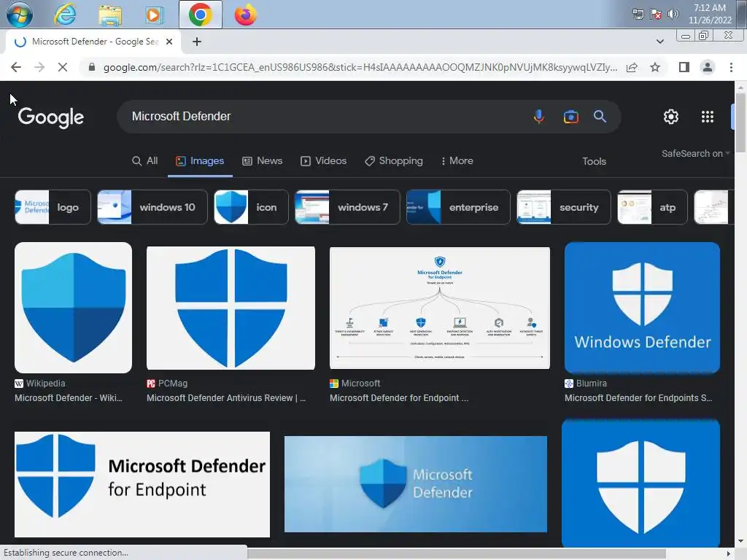Viewport: 747px width, 560px height.
Task: Open a new browser tab
Action: click(x=197, y=42)
